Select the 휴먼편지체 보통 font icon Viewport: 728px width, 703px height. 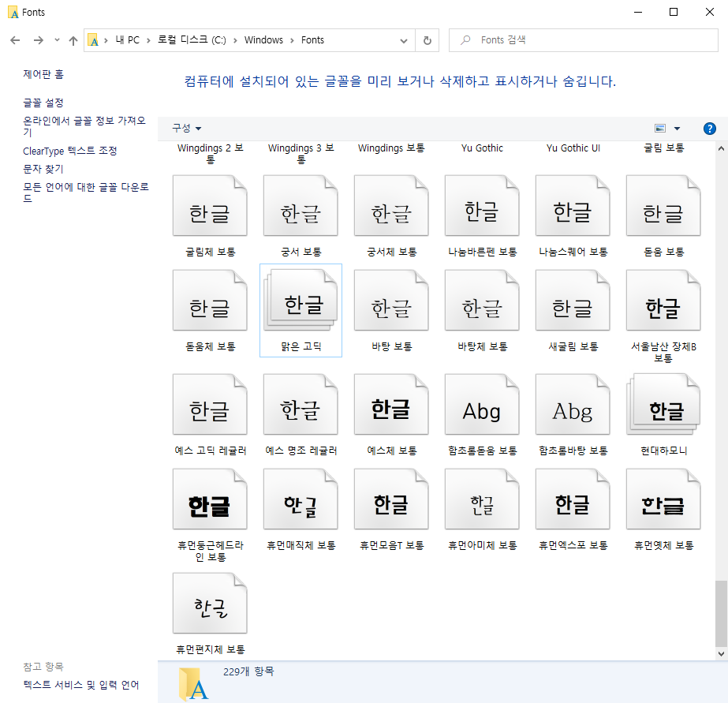point(210,603)
